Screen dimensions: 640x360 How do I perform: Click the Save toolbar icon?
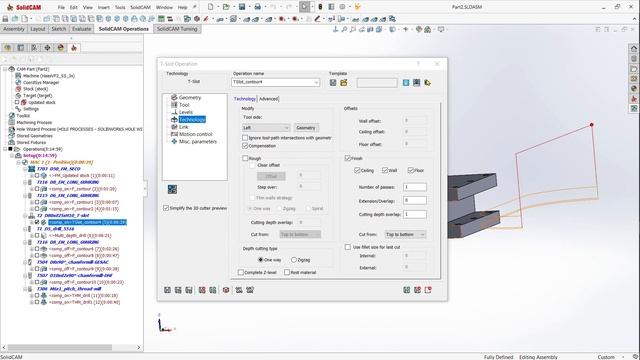242,7
